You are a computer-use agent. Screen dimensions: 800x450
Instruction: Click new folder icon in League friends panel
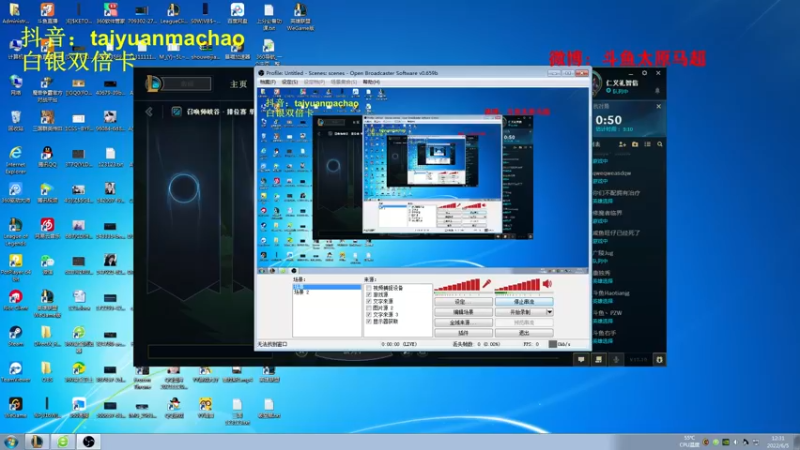click(x=635, y=144)
